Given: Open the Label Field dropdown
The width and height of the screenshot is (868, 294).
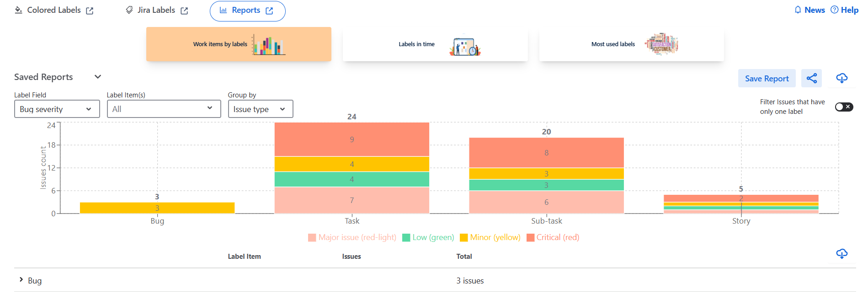Looking at the screenshot, I should pos(57,109).
